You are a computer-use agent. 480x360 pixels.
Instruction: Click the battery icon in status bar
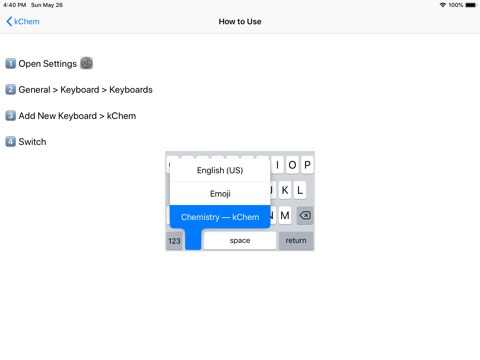point(471,5)
